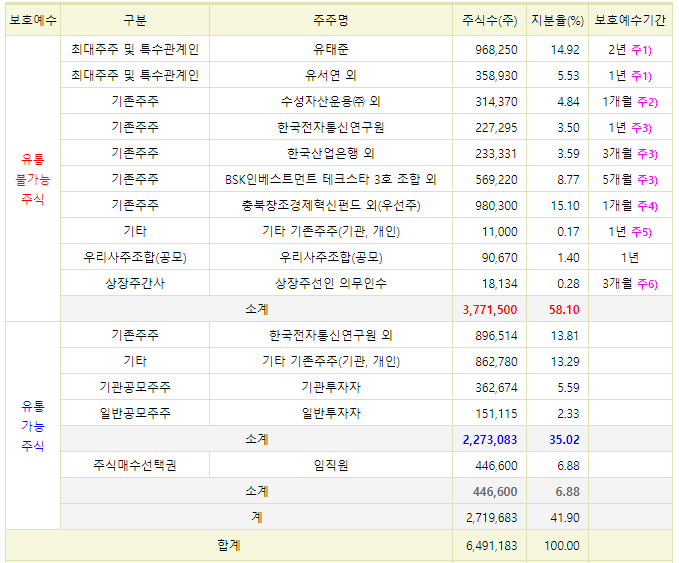Click the red percentage 58.10

564,310
